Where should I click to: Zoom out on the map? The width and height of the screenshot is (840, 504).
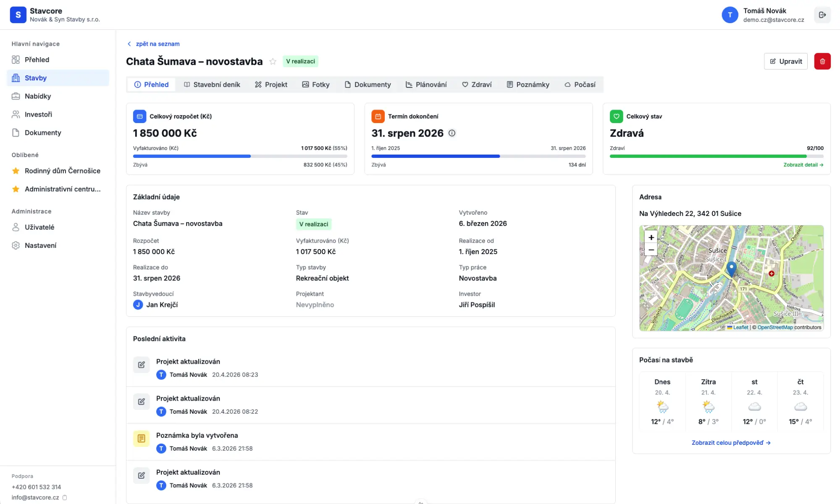click(x=651, y=250)
